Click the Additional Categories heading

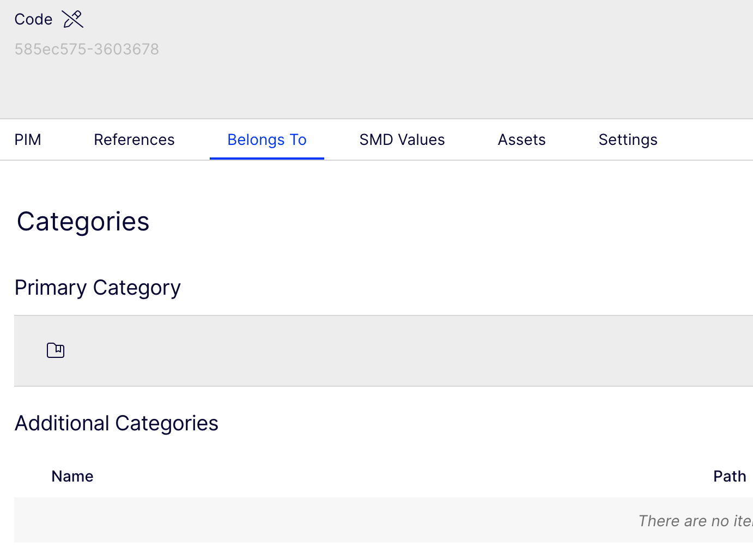tap(116, 423)
